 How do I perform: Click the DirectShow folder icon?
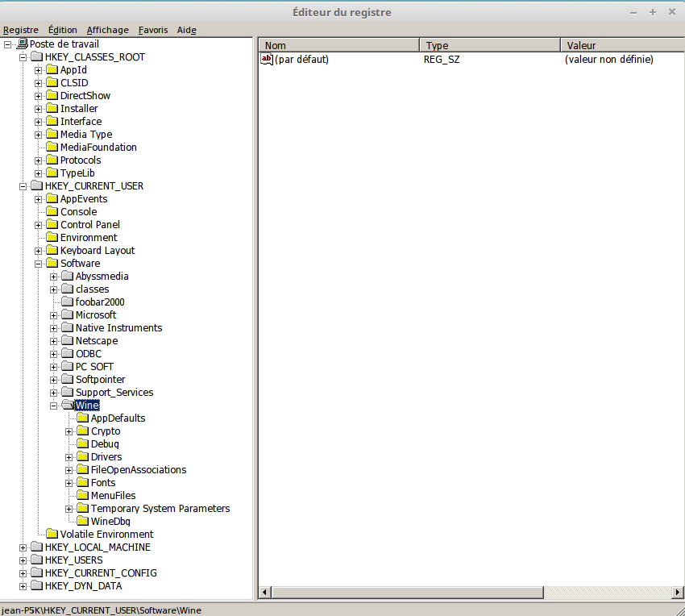point(52,96)
